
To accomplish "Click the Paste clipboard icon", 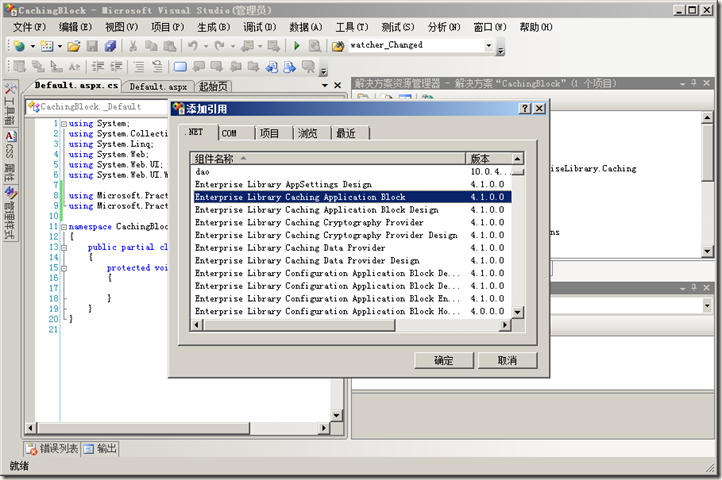I will [170, 46].
